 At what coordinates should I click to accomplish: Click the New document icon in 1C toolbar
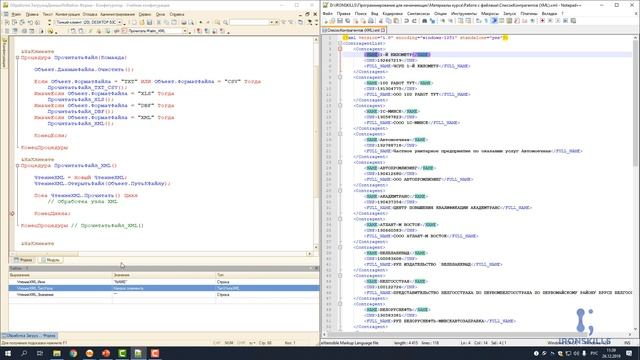pos(134,22)
